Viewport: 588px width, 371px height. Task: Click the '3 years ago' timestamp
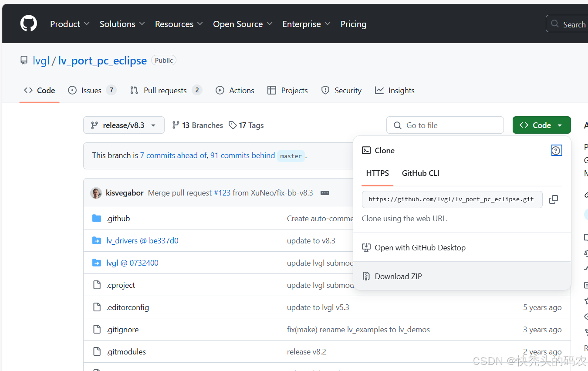(542, 330)
